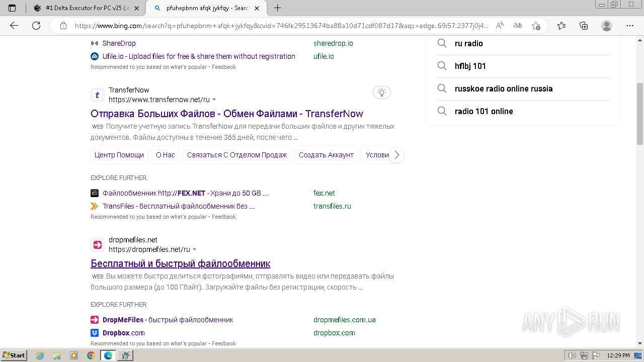The height and width of the screenshot is (362, 644).
Task: Click the ufile.io domain text
Action: coord(324,56)
